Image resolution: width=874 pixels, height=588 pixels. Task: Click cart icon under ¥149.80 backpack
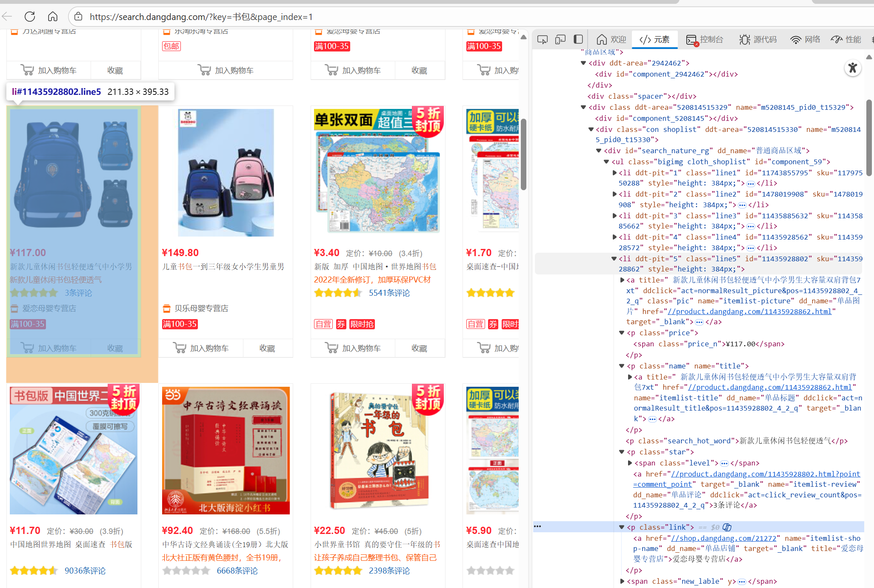click(x=180, y=348)
